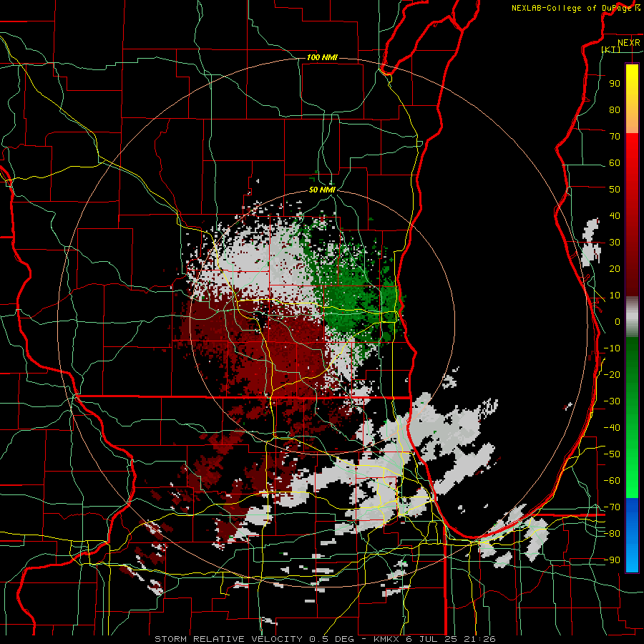644x644 pixels.
Task: Click the "50 NMI" range ring label
Action: pos(322,190)
